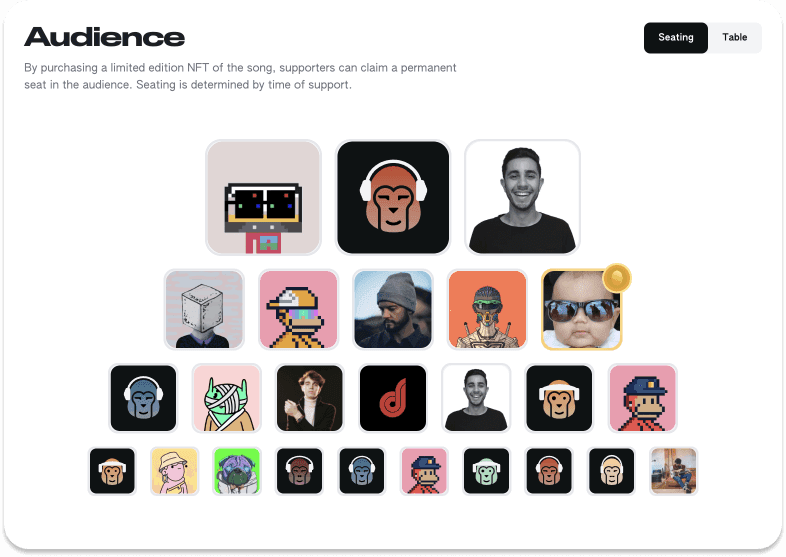Click the gold coin badge on baby avatar
The width and height of the screenshot is (786, 557).
pyautogui.click(x=617, y=278)
